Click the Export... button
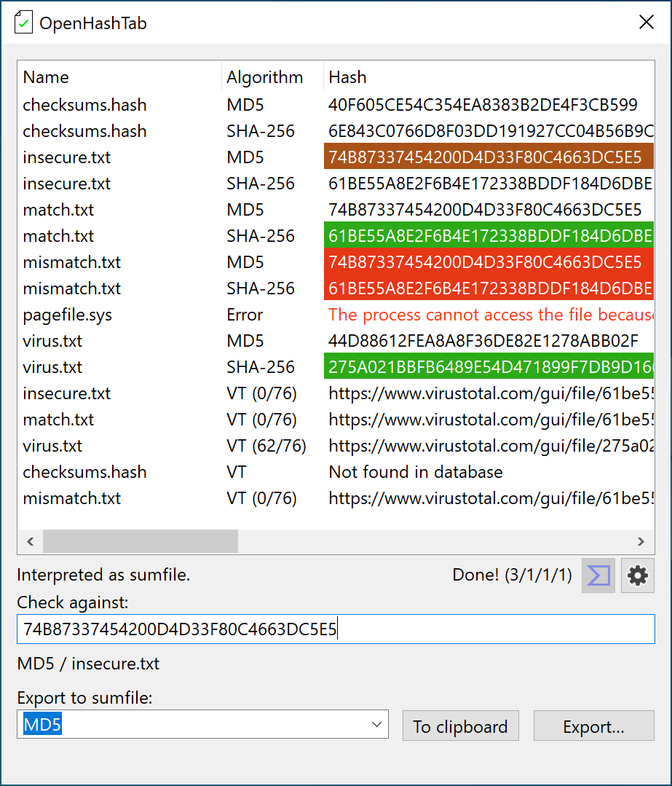Viewport: 672px width, 786px height. click(x=593, y=726)
